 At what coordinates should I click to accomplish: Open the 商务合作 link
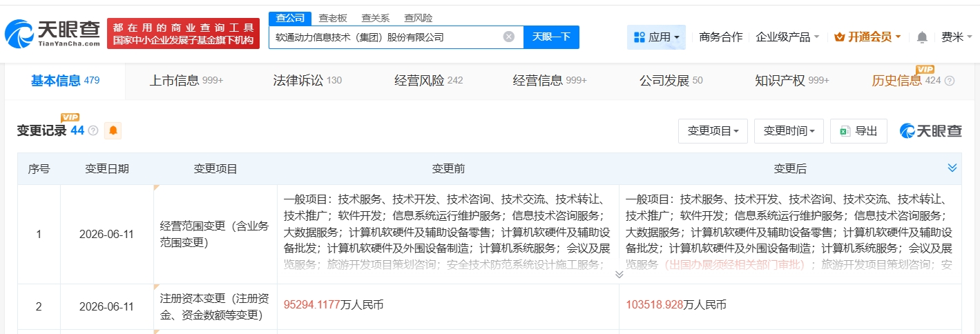tap(721, 37)
